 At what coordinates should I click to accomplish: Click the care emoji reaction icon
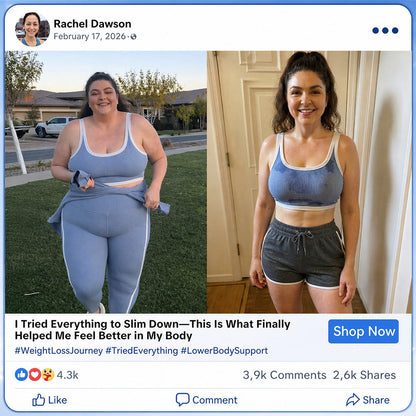pos(48,375)
